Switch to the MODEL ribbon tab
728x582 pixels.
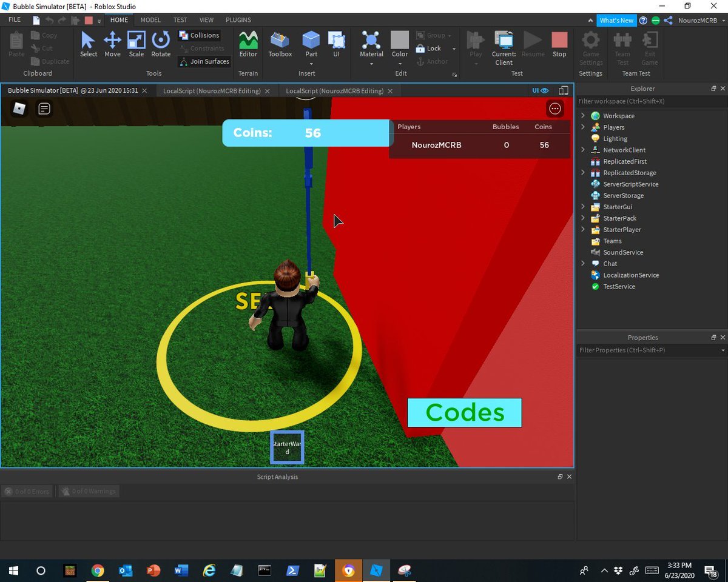150,20
